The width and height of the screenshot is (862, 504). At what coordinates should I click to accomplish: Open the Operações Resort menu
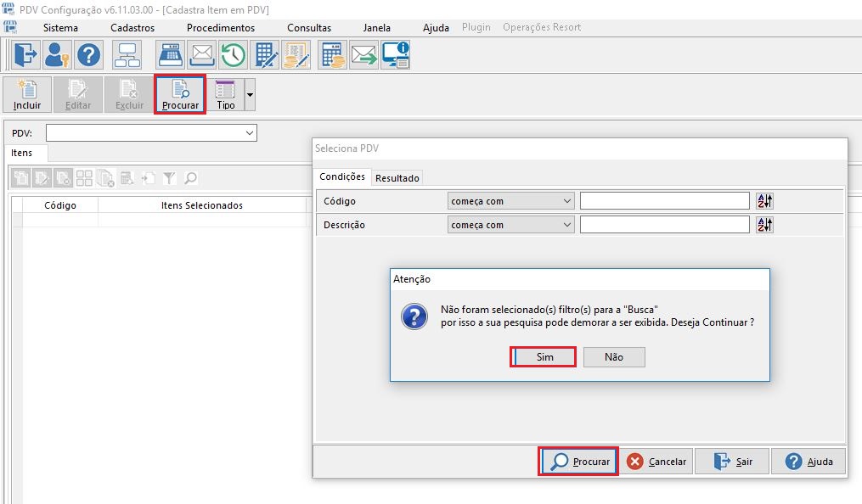542,27
